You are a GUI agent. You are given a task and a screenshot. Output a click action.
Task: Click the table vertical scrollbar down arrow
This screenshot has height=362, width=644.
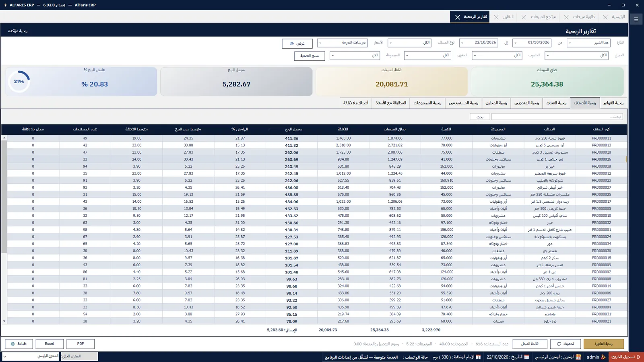click(x=4, y=321)
